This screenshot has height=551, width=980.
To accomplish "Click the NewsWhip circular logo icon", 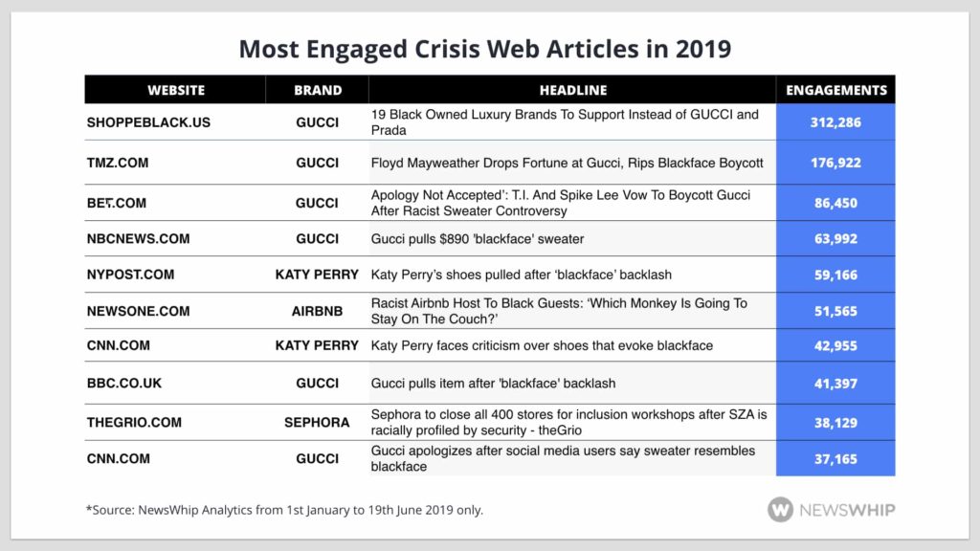I will point(780,510).
